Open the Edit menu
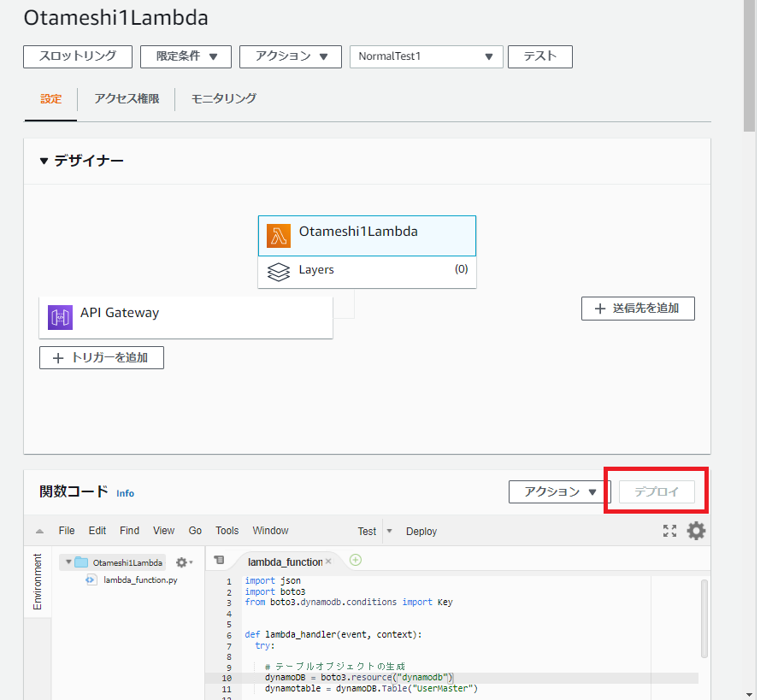 [x=97, y=531]
